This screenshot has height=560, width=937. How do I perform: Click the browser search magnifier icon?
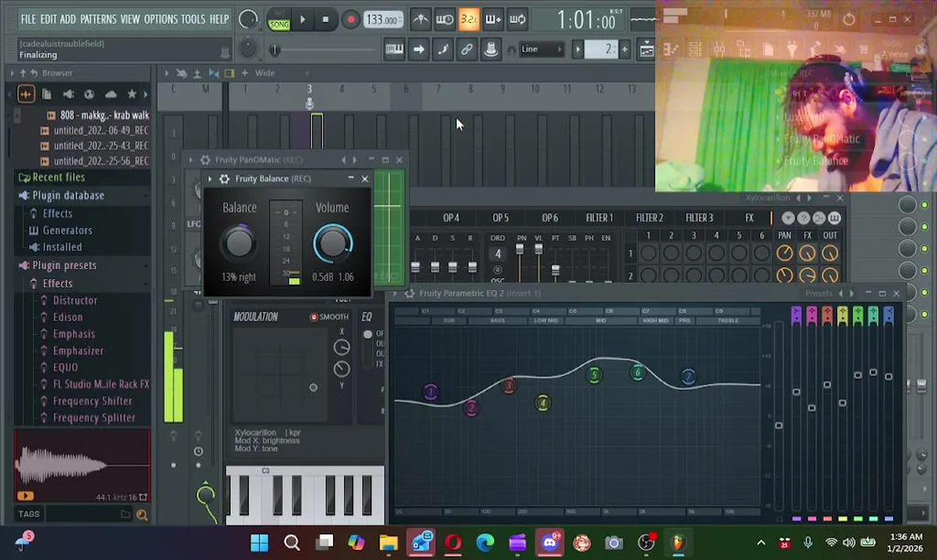coord(142,514)
